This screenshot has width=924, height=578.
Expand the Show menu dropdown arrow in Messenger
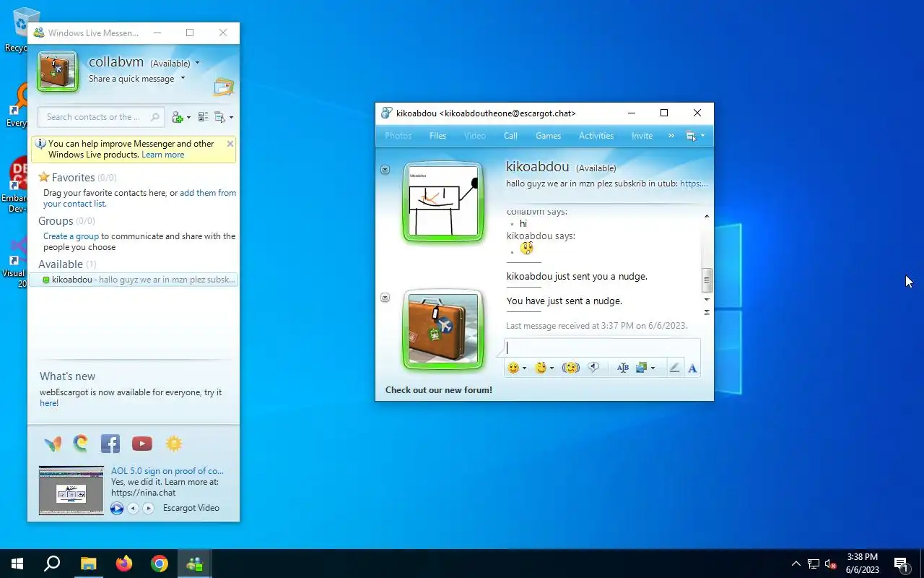[x=231, y=118]
